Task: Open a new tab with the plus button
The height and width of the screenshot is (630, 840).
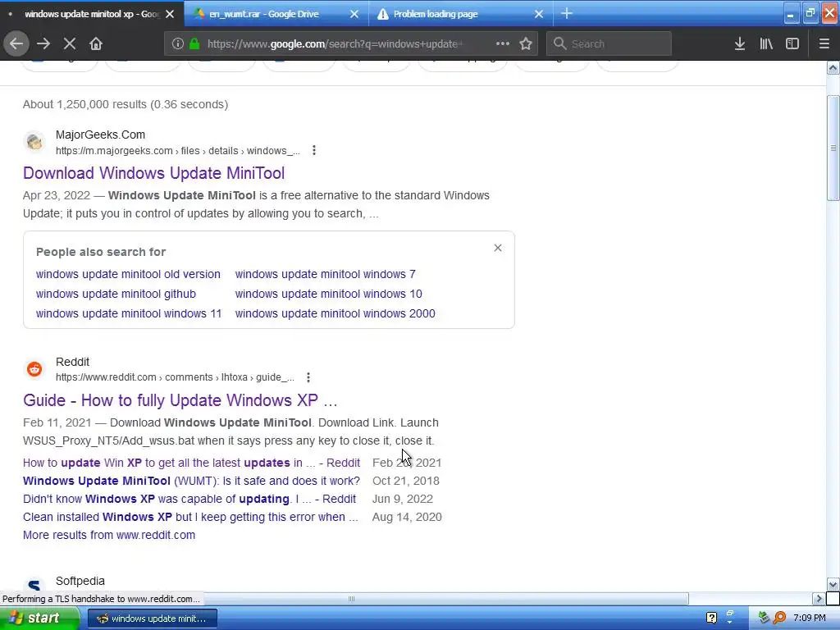Action: click(567, 14)
